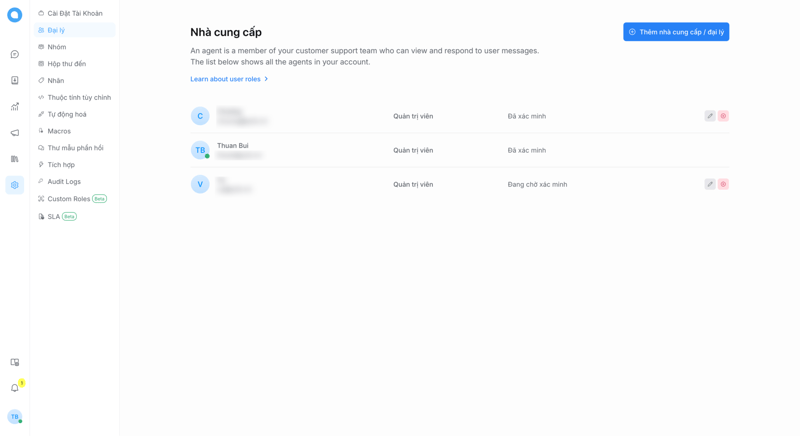Image resolution: width=800 pixels, height=436 pixels.
Task: Delete the first agent in the list
Action: pyautogui.click(x=723, y=116)
